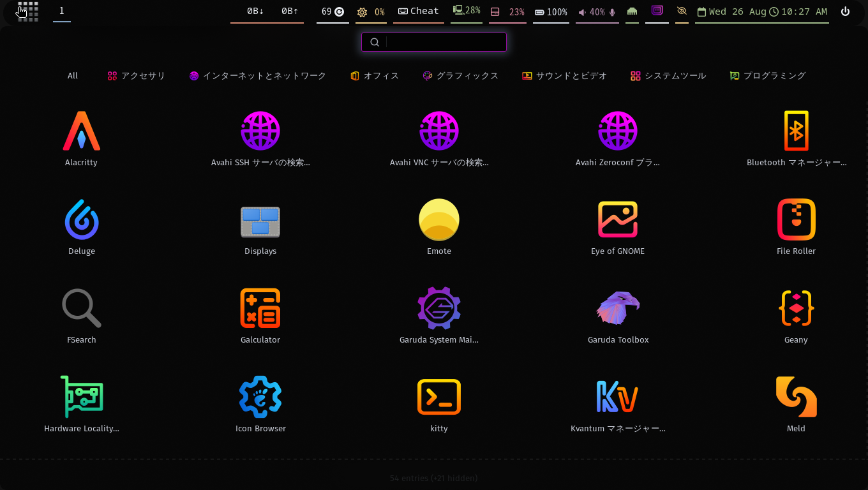
Task: Open FSearch file search app
Action: click(x=82, y=316)
